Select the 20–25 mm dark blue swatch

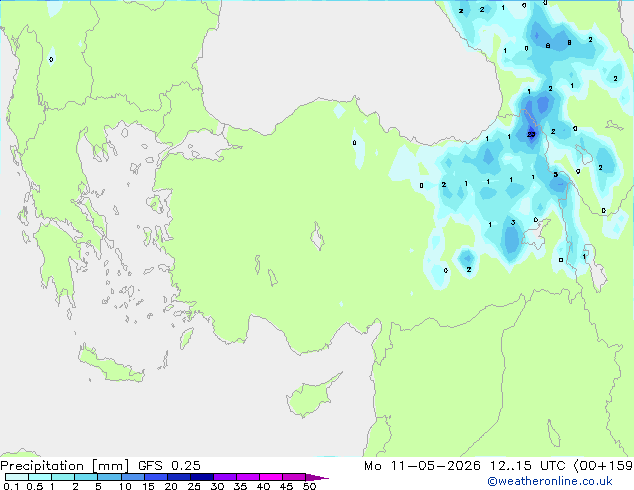click(x=178, y=477)
